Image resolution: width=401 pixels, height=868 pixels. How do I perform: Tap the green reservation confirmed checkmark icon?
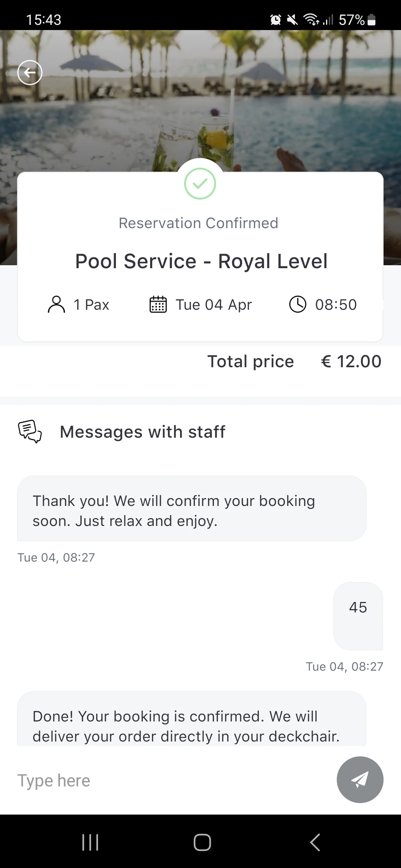coord(200,184)
